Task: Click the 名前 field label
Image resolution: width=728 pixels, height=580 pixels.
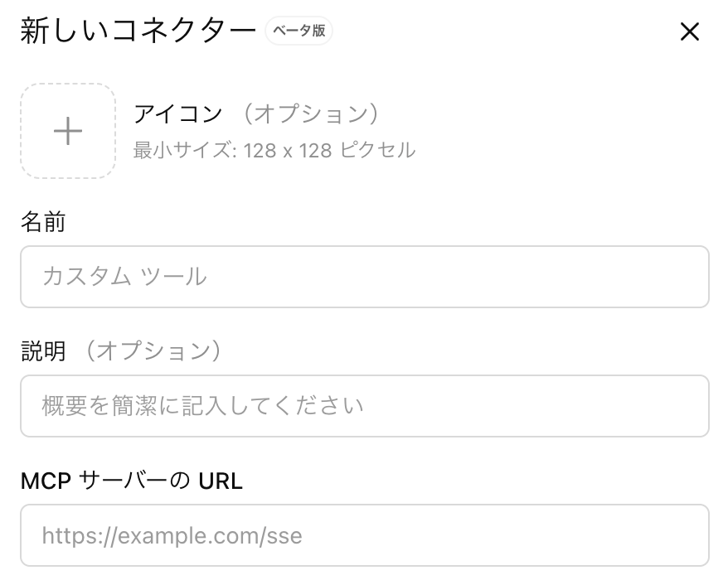Action: (x=43, y=222)
